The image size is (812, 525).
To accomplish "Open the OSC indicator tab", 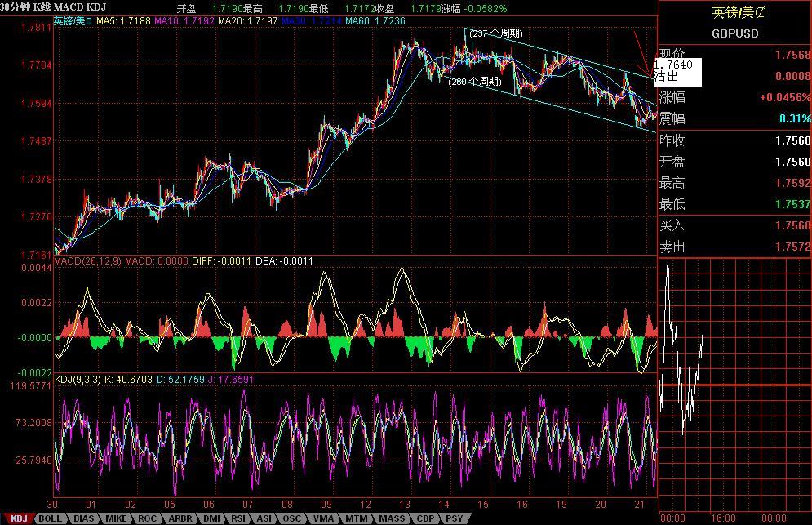I will (x=291, y=518).
